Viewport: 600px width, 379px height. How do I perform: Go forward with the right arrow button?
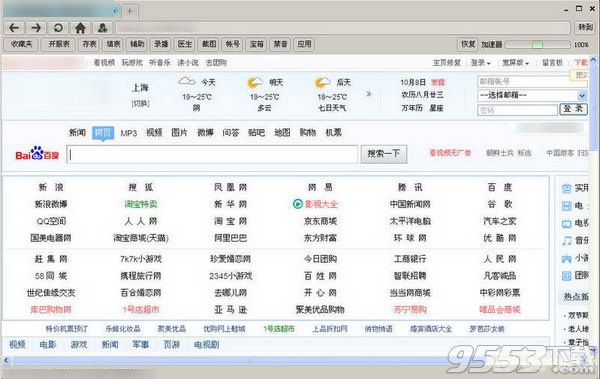tap(36, 28)
